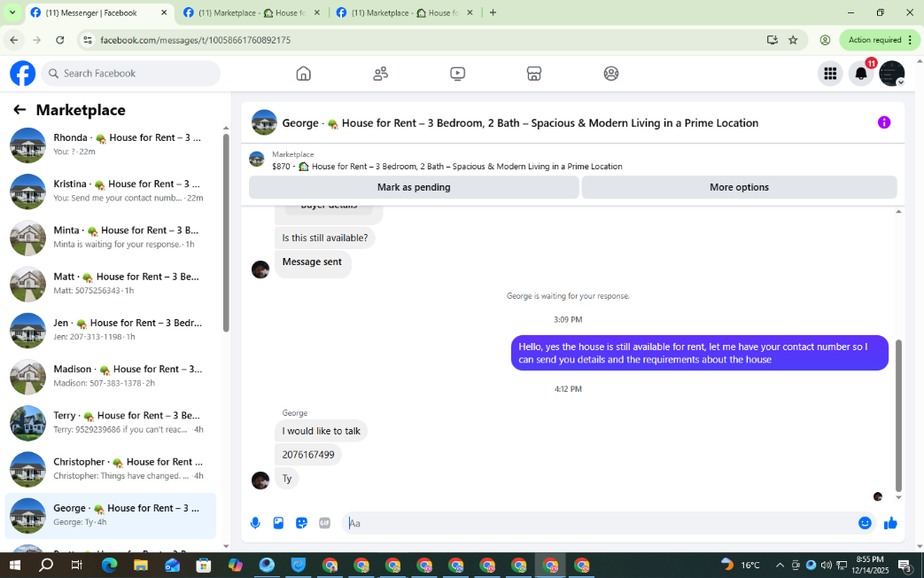
Task: Open Windows taskbar search
Action: coord(45,565)
